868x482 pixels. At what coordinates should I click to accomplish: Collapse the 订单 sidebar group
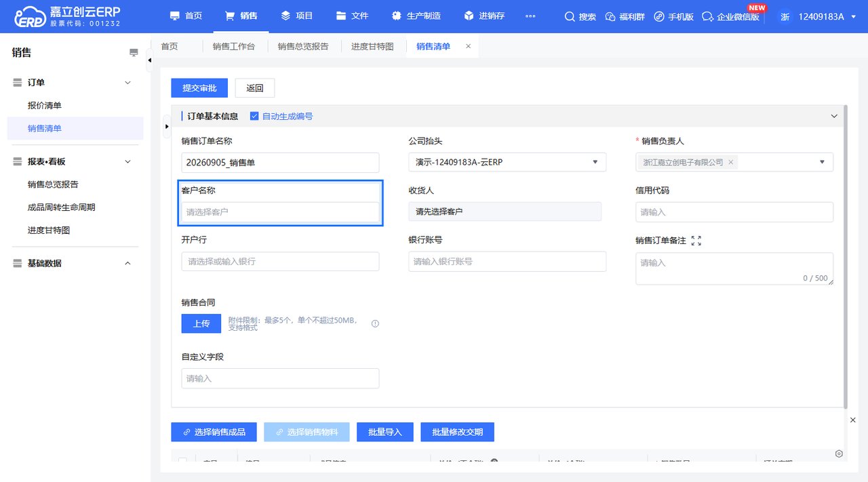click(127, 83)
